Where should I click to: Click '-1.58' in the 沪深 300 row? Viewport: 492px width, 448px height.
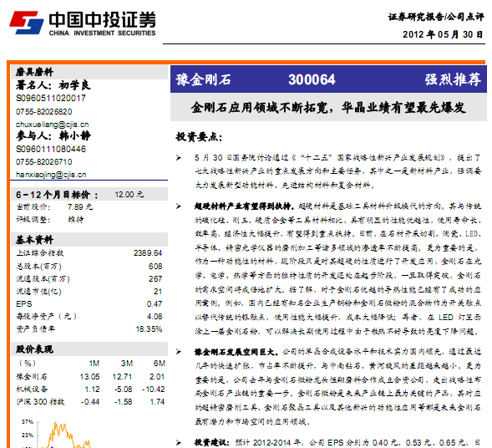coord(124,401)
